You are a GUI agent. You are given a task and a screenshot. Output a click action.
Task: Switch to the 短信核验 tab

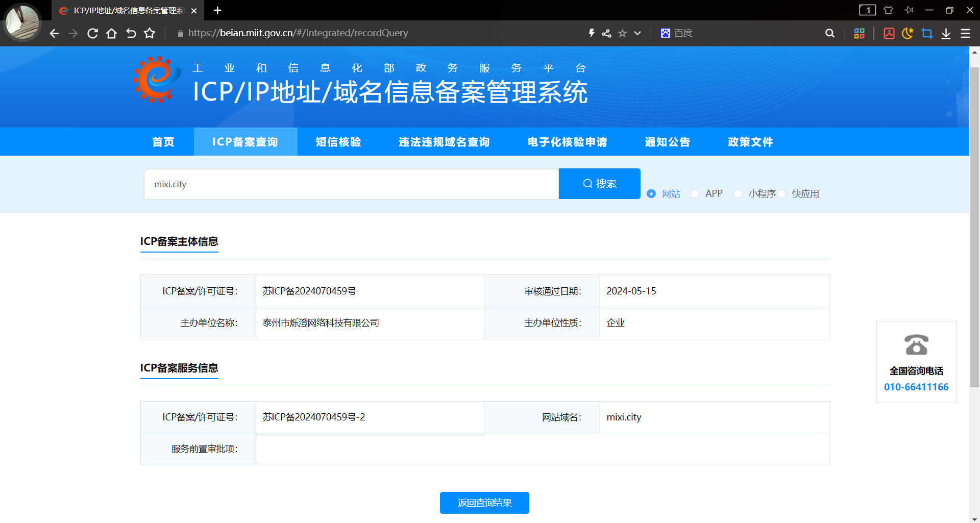point(338,142)
